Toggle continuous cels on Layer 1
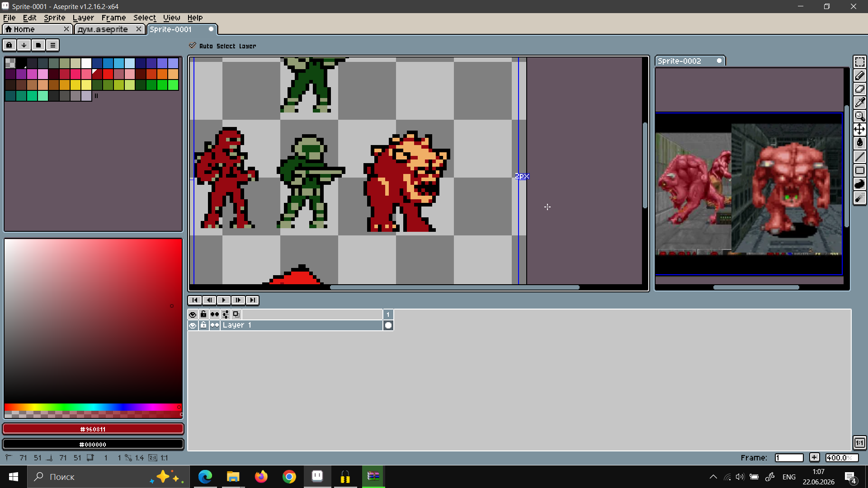Screen dimensions: 868x488 point(214,325)
